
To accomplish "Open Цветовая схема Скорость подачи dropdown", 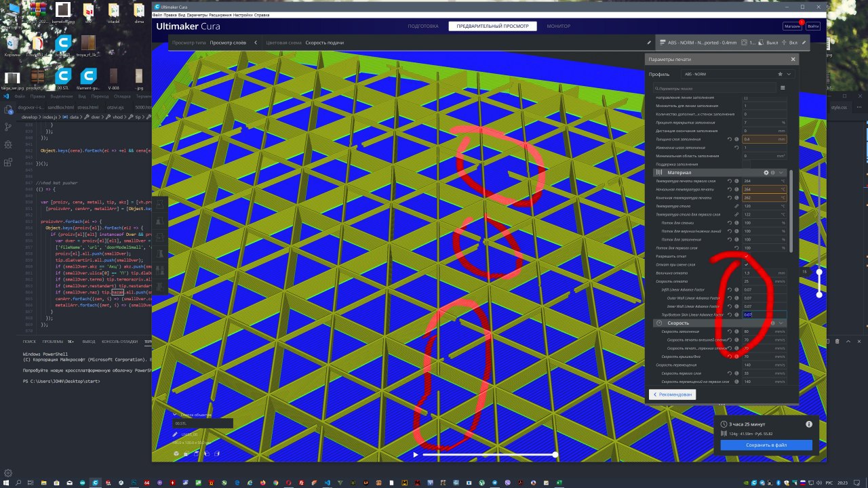I will pyautogui.click(x=324, y=43).
